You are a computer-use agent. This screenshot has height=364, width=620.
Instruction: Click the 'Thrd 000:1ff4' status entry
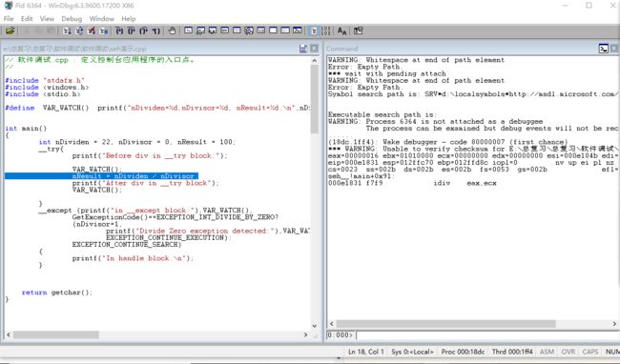tap(512, 352)
